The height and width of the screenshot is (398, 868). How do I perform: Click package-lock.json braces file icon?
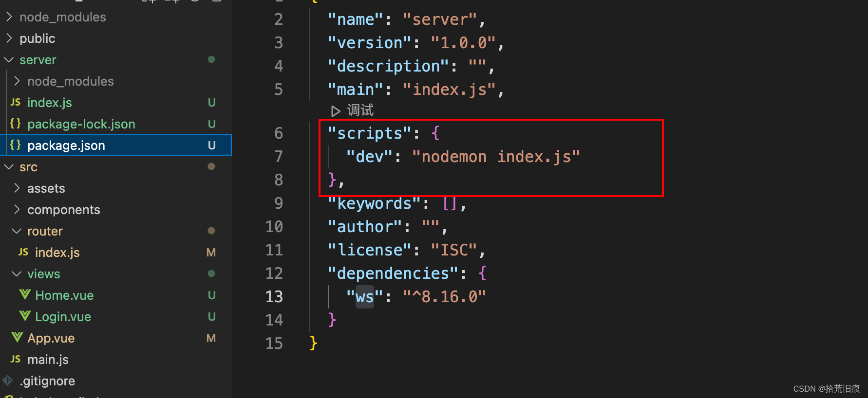(16, 124)
